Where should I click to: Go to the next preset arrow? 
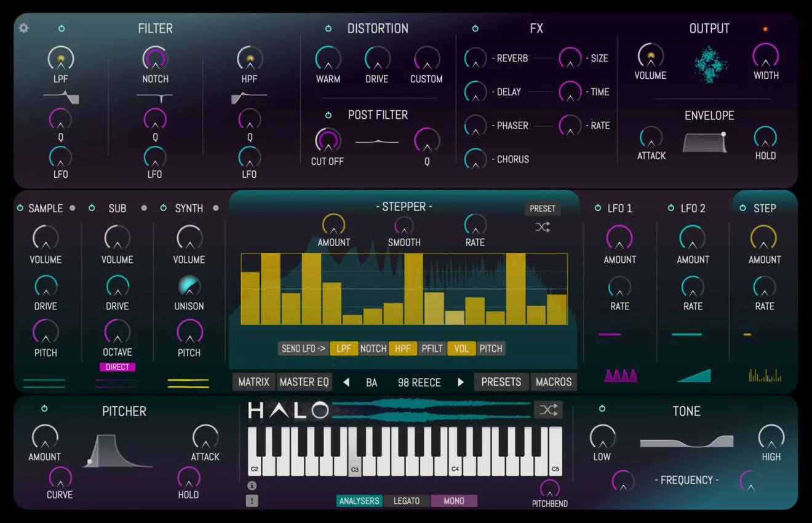click(460, 382)
